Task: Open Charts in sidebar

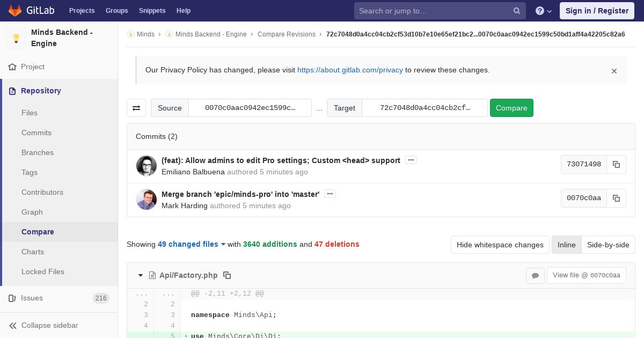Action: 33,252
